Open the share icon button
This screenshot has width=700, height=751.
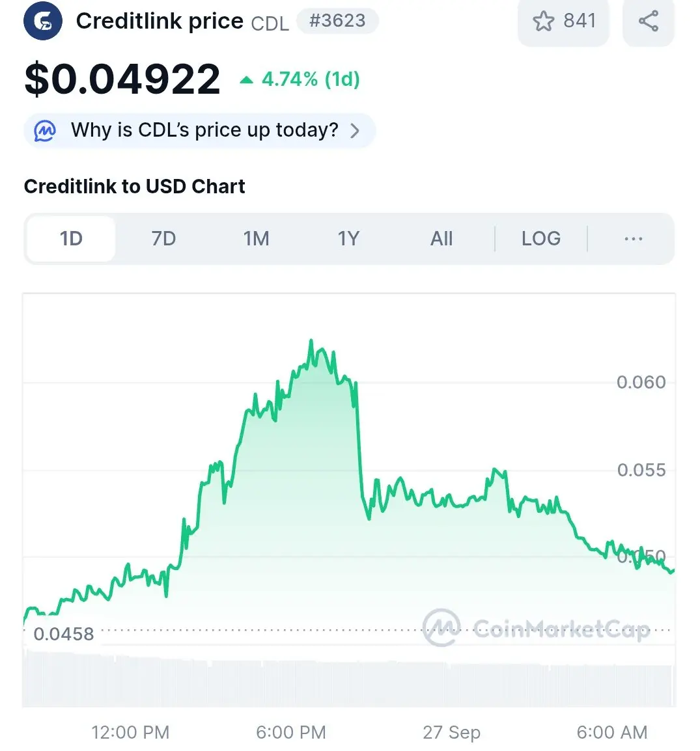pos(649,21)
